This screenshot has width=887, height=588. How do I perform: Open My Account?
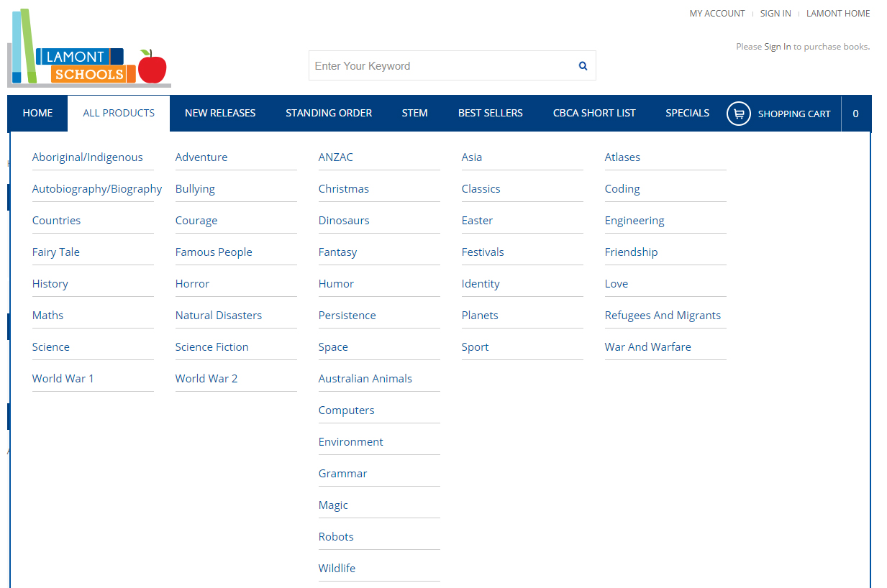[x=717, y=13]
